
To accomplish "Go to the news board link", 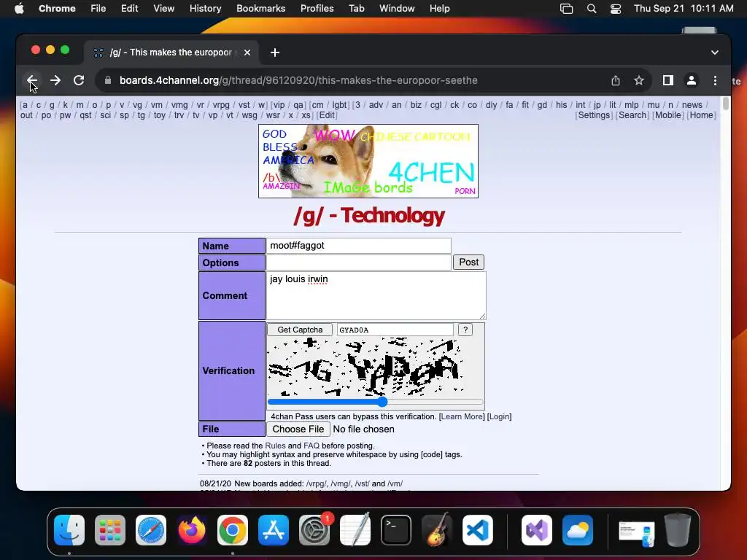I will tap(692, 105).
